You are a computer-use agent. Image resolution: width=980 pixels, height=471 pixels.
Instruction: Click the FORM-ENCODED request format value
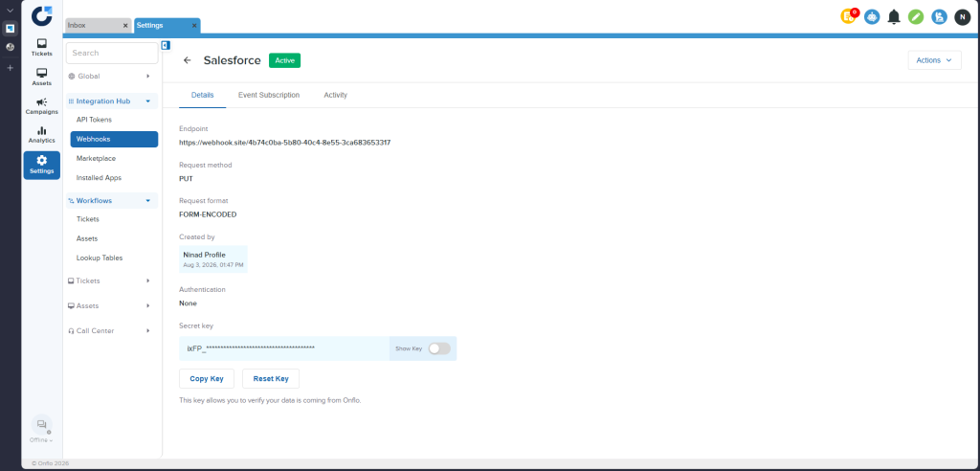coord(208,214)
